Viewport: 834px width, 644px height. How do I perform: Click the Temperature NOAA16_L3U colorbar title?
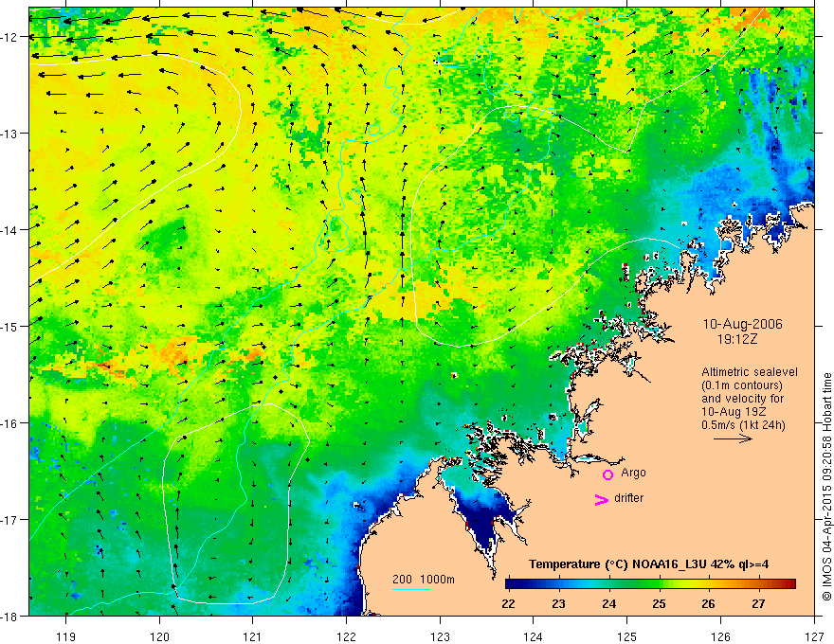coord(648,564)
